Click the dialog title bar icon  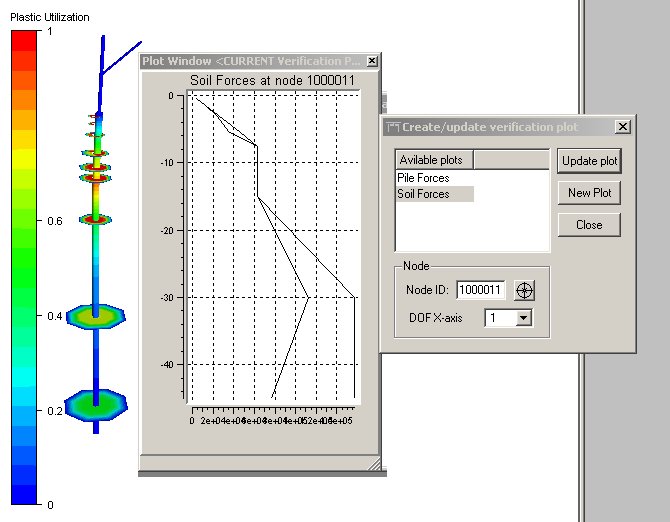coord(393,127)
